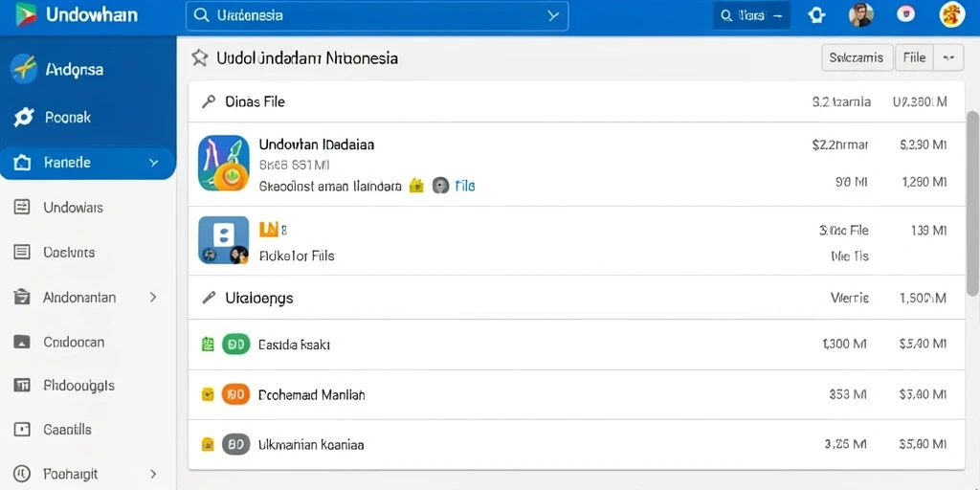Click the Poonak gear icon in sidebar
This screenshot has height=490, width=980.
[24, 117]
